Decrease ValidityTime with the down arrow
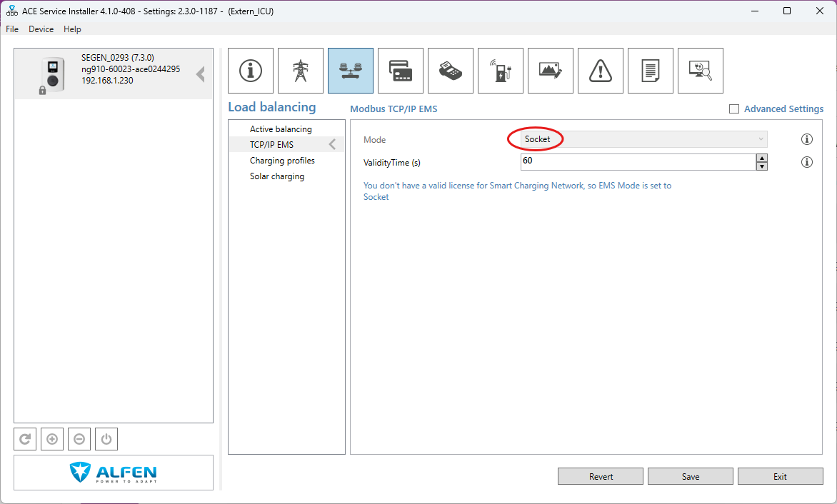 pyautogui.click(x=762, y=166)
